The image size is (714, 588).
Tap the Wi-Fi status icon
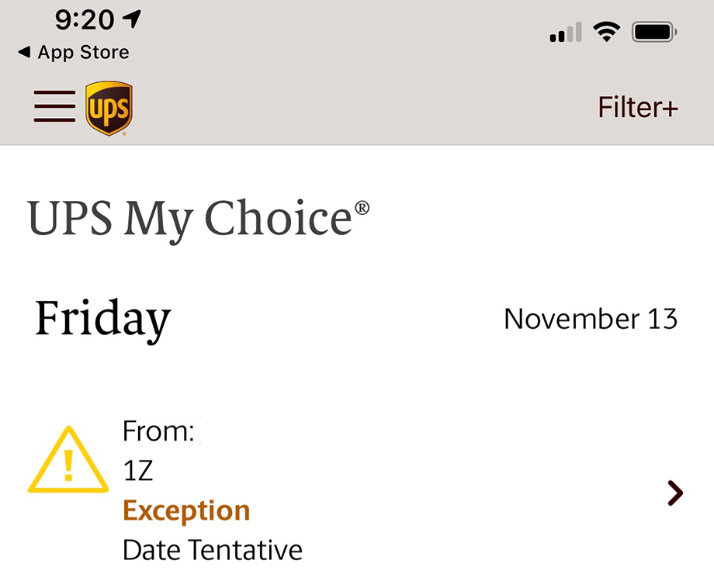(605, 32)
